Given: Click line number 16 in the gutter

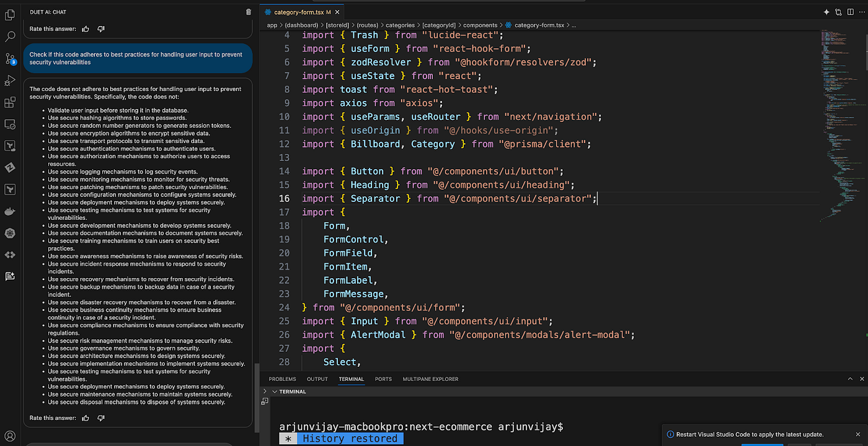Looking at the screenshot, I should pos(284,198).
